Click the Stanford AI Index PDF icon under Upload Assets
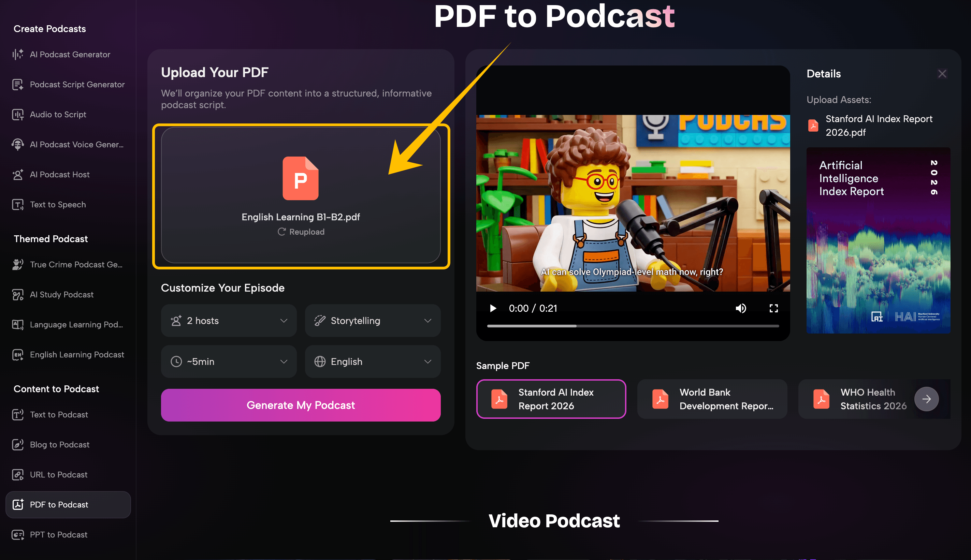 coord(813,126)
